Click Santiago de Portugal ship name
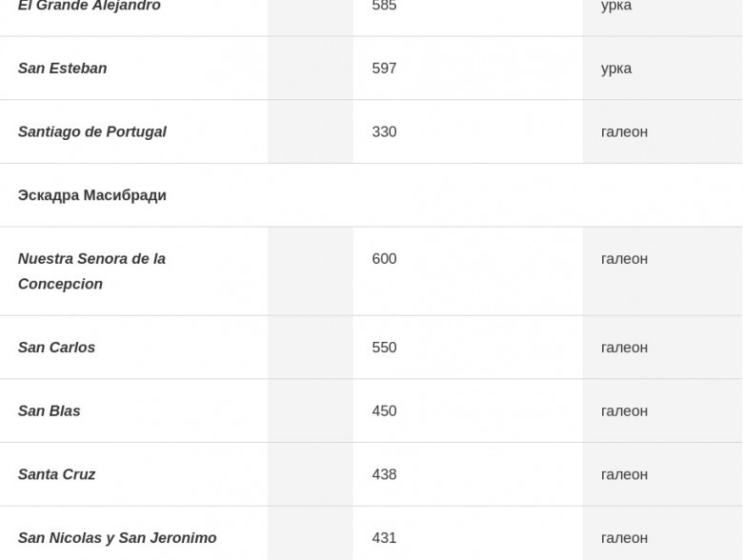 pos(92,131)
